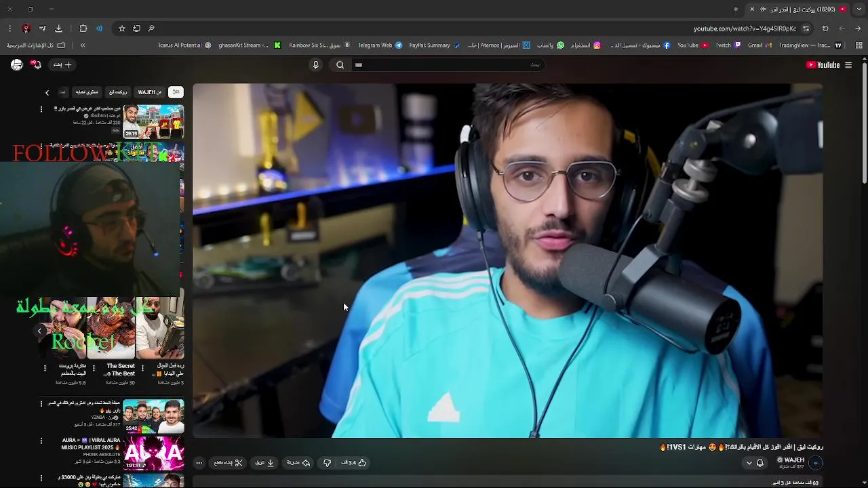Viewport: 868px width, 488px height.
Task: Open the AURA music playlist thumbnail
Action: point(153,453)
